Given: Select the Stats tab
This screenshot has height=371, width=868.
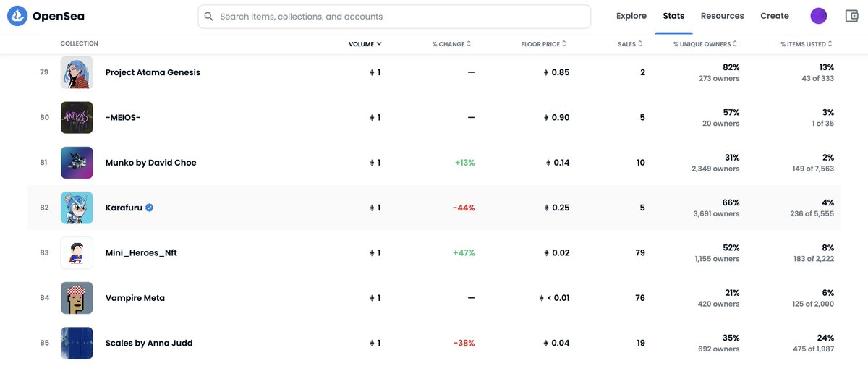Looking at the screenshot, I should (x=673, y=16).
